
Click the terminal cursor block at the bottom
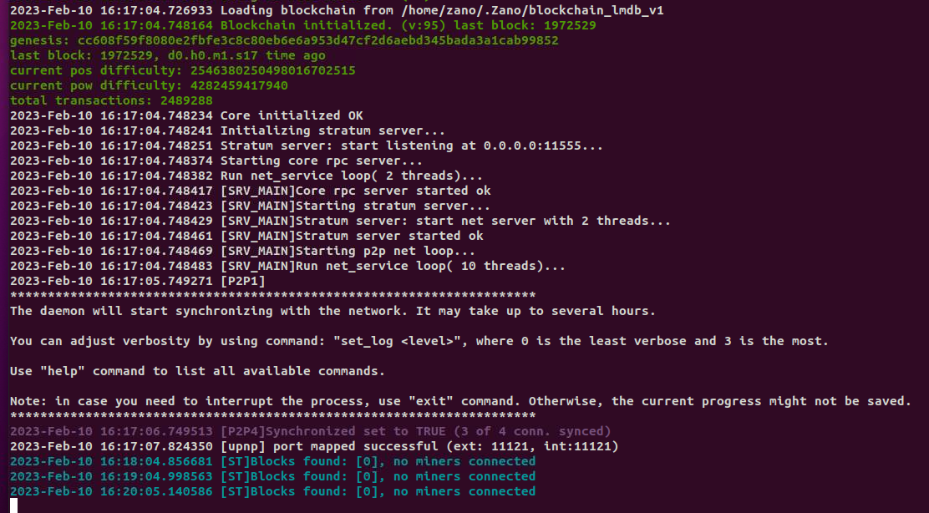pos(14,505)
